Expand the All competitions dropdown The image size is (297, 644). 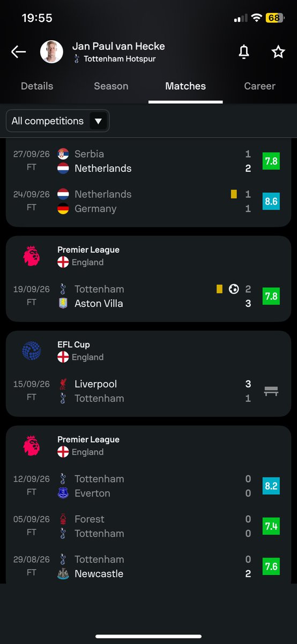tap(57, 121)
